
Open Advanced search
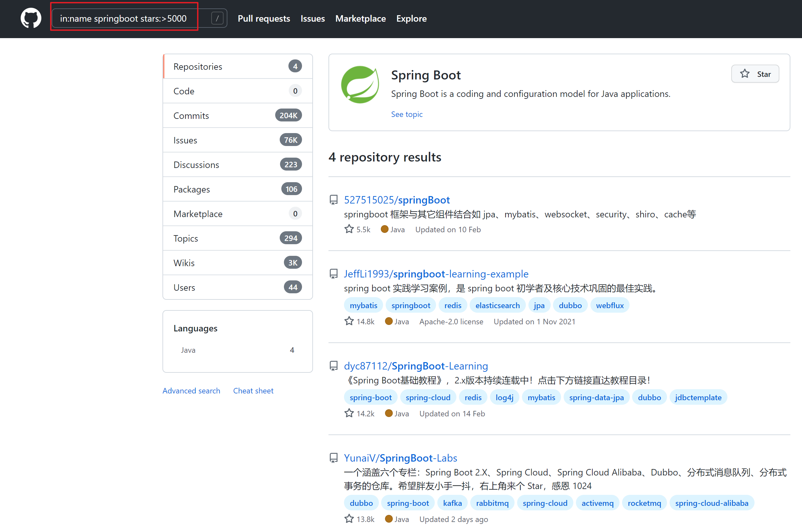point(191,391)
